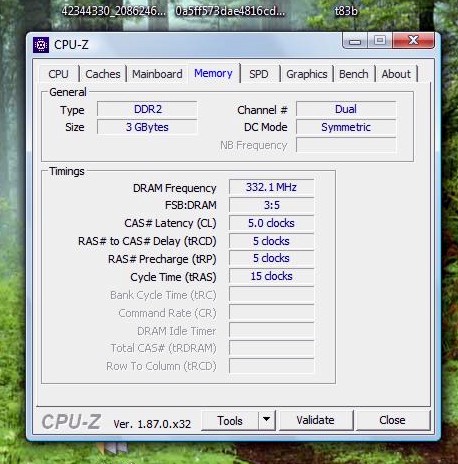Click the empty Row To Column field
The width and height of the screenshot is (458, 464).
tap(271, 366)
